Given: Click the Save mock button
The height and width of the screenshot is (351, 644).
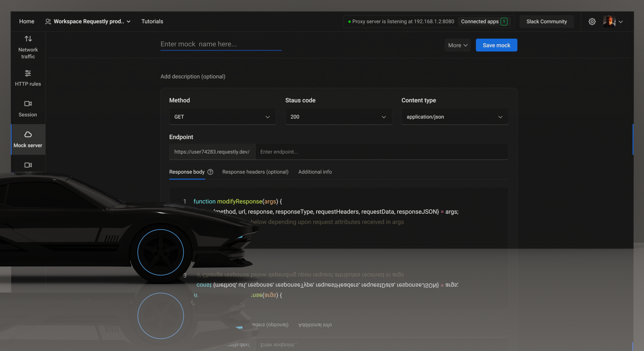Looking at the screenshot, I should pyautogui.click(x=496, y=45).
